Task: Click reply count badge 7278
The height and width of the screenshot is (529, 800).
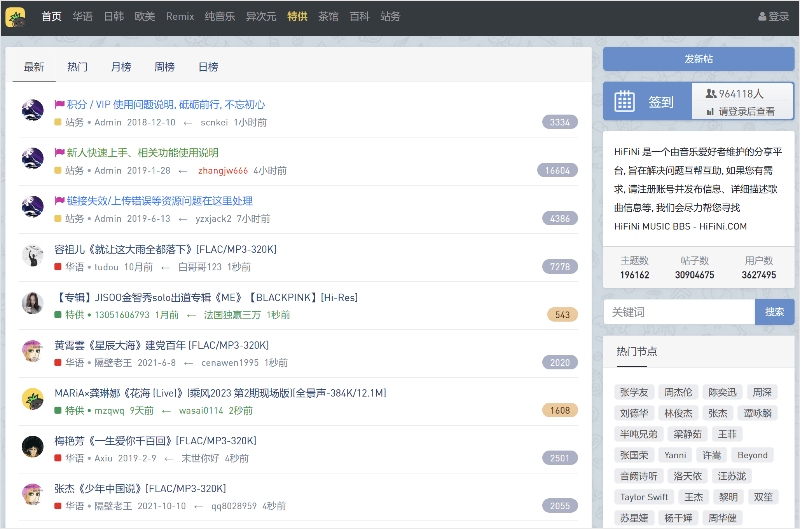Action: (x=560, y=266)
